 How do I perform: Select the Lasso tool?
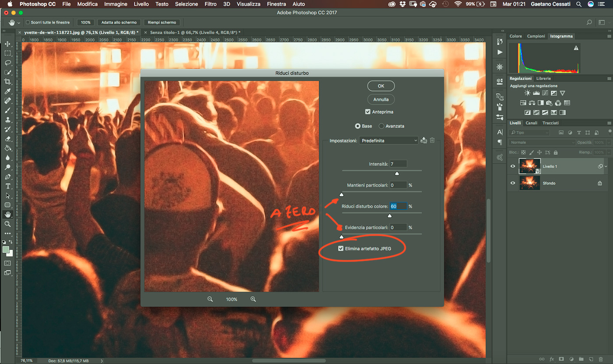pos(7,63)
